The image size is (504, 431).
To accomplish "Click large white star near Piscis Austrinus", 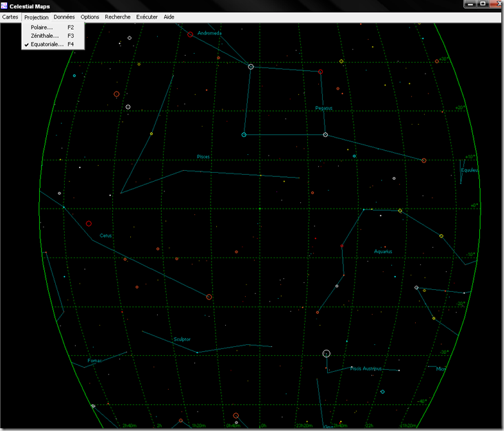I will (326, 353).
